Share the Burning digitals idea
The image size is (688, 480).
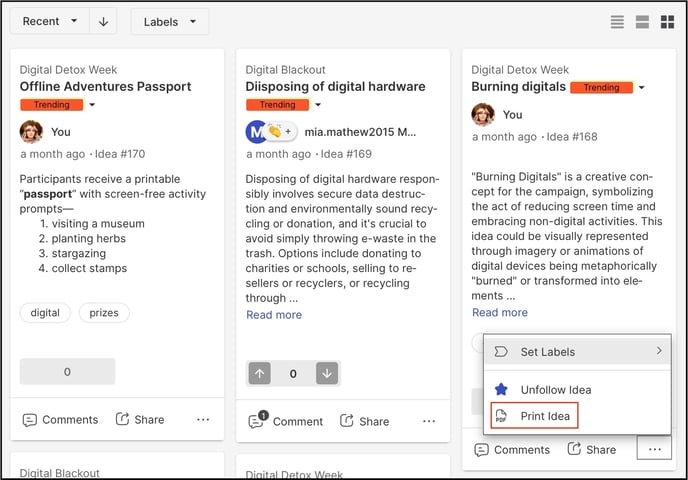[x=592, y=449]
